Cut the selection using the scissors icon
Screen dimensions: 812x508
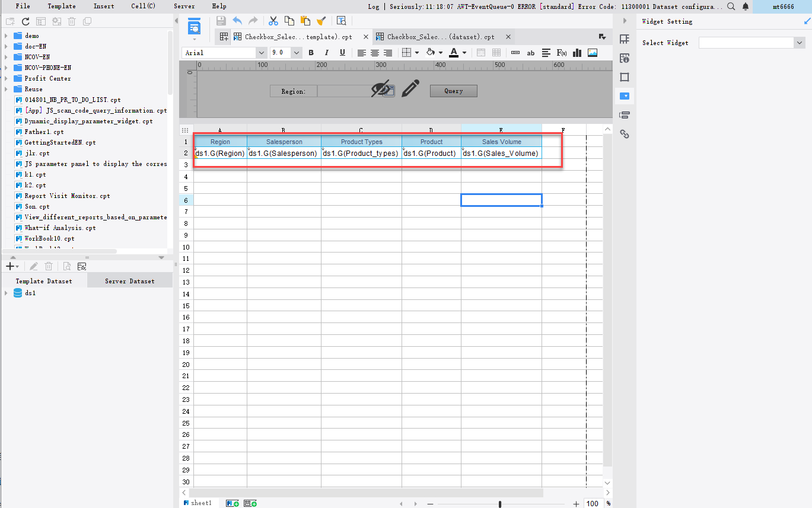pos(273,20)
